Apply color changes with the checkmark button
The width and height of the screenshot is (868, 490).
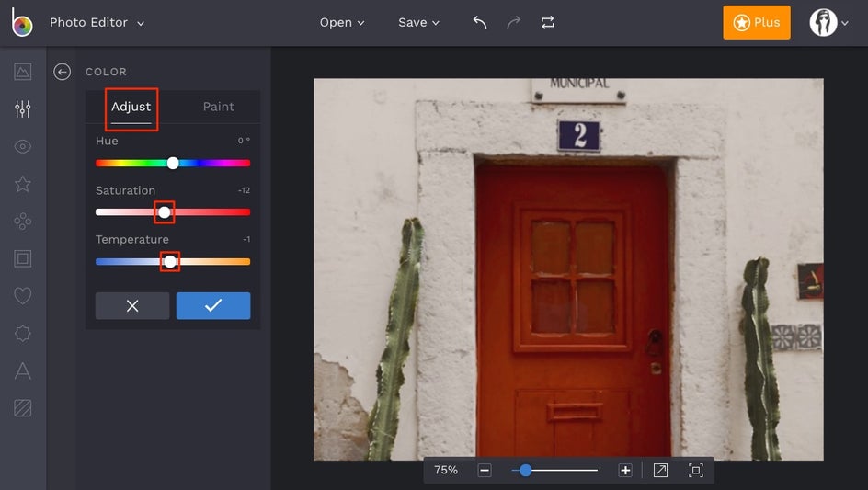pos(213,306)
